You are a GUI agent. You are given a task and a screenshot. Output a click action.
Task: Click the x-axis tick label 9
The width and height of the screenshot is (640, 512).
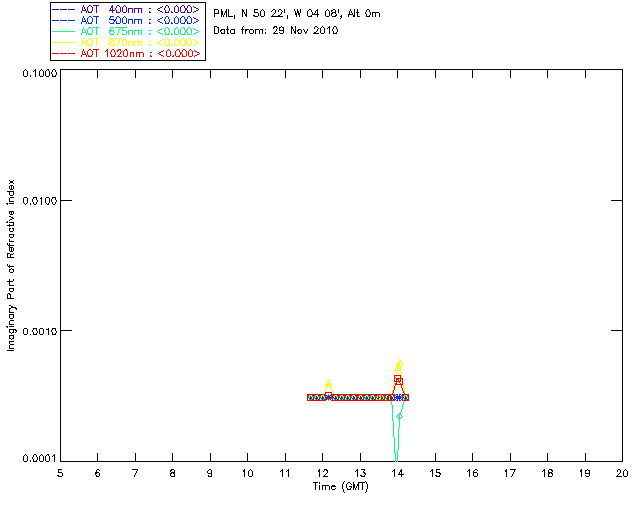pos(210,474)
